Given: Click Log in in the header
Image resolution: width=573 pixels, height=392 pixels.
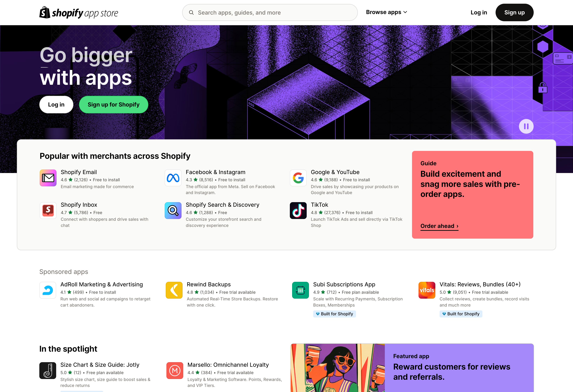Looking at the screenshot, I should 479,13.
